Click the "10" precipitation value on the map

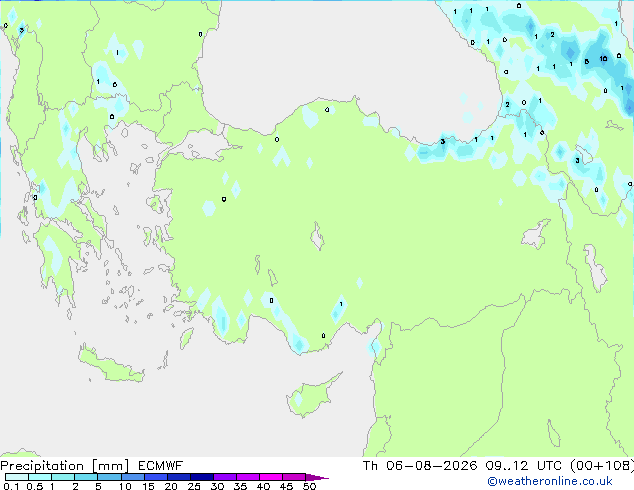tap(603, 59)
